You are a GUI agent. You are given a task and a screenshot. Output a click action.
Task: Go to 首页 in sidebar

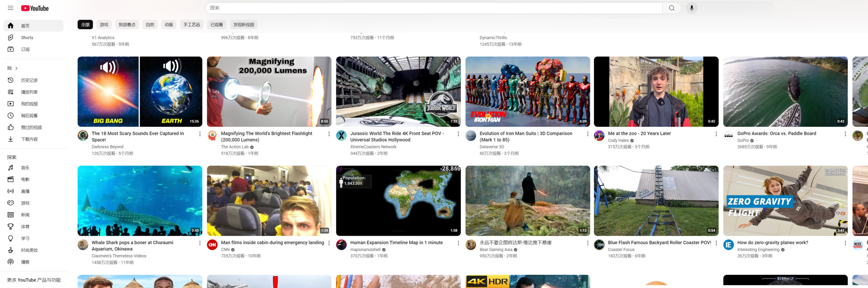click(34, 26)
